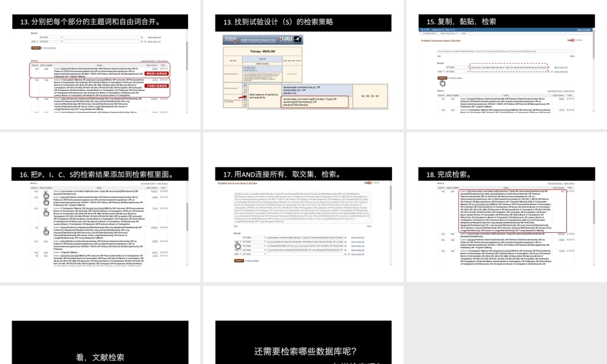Click the 'Sign in to NCBI' link

tap(585, 30)
